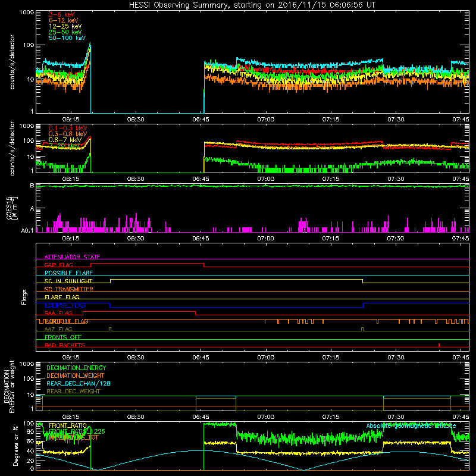Click counts/s/detector axis label of top panel
This screenshot has width=476, height=476.
tap(12, 62)
